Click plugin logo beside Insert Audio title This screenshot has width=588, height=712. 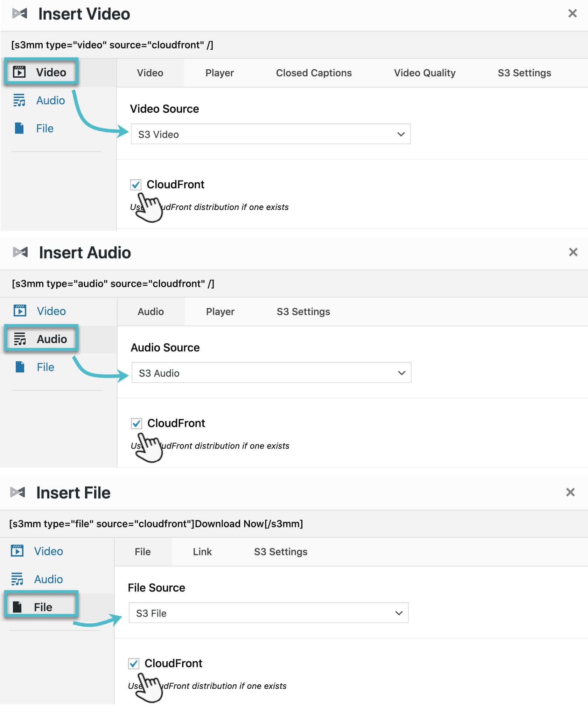[20, 252]
